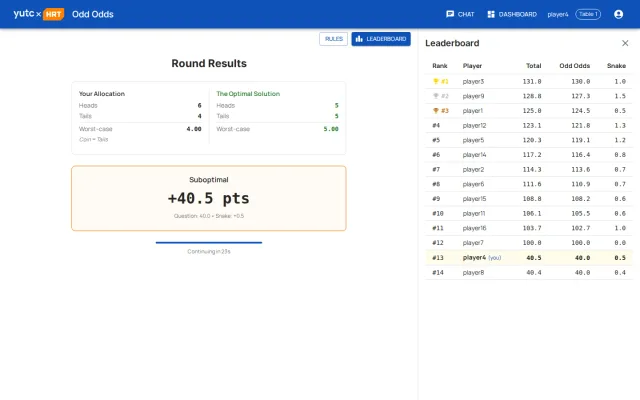Image resolution: width=640 pixels, height=400 pixels.
Task: Click the Table 1 chip
Action: (588, 14)
